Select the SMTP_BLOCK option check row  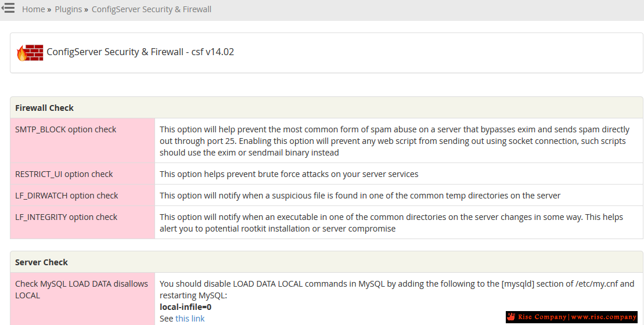coord(326,141)
